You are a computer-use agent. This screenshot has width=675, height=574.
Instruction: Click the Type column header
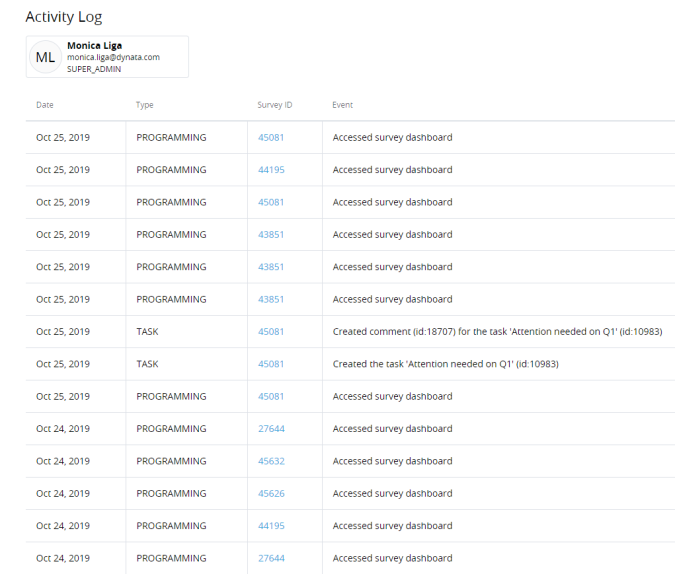pos(145,105)
